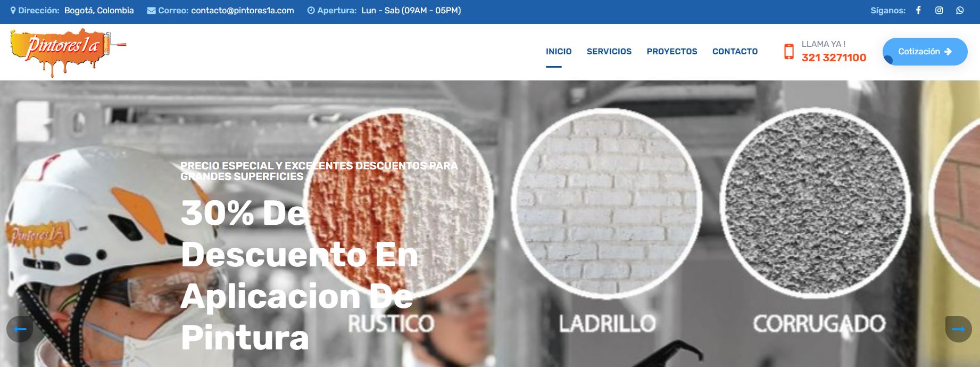The image size is (980, 367).
Task: Select the Corrugado texture circle
Action: tap(815, 203)
